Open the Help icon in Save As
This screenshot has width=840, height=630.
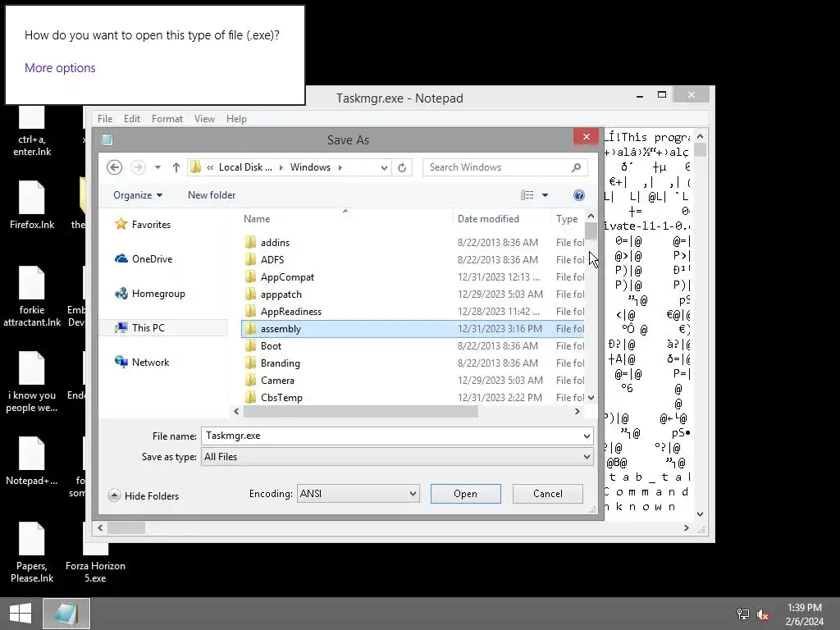tap(578, 195)
